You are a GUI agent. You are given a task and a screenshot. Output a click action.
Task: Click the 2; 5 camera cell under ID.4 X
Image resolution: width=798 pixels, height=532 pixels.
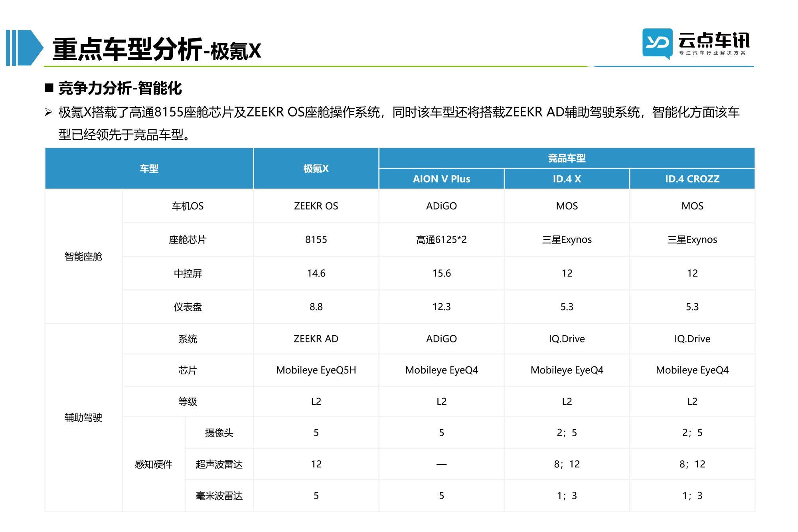(x=567, y=433)
